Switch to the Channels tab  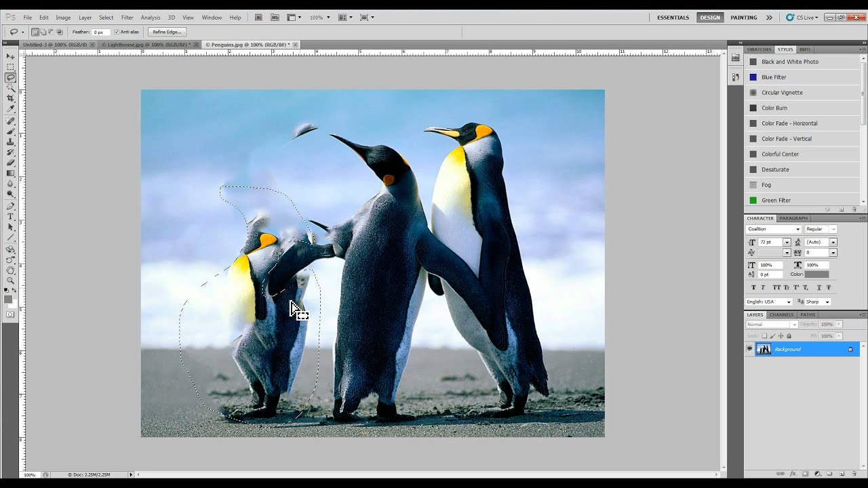[x=781, y=314]
